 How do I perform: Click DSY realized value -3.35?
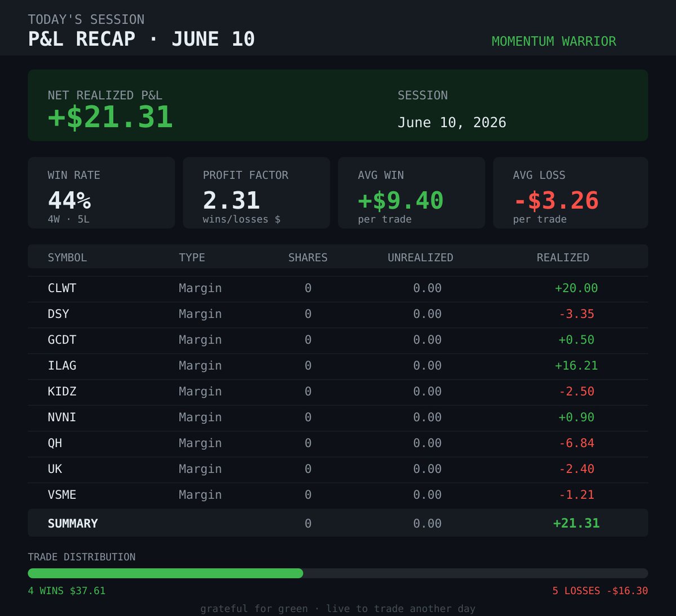[x=577, y=314]
